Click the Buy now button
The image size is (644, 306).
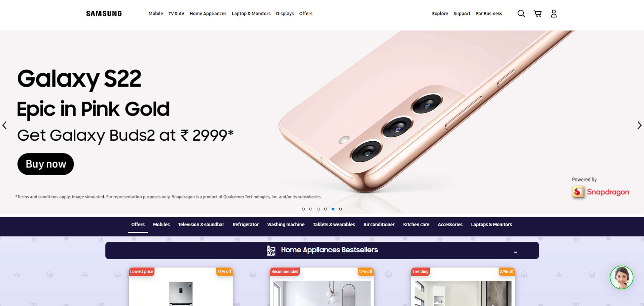[x=46, y=164]
